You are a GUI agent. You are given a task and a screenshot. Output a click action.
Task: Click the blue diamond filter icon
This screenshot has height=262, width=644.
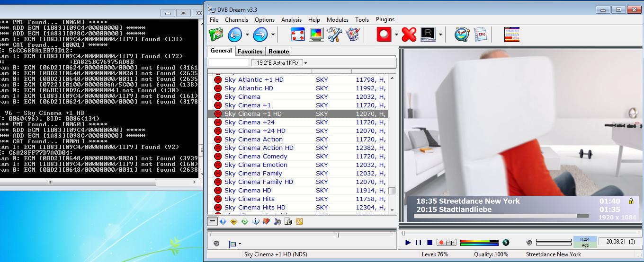tap(223, 221)
